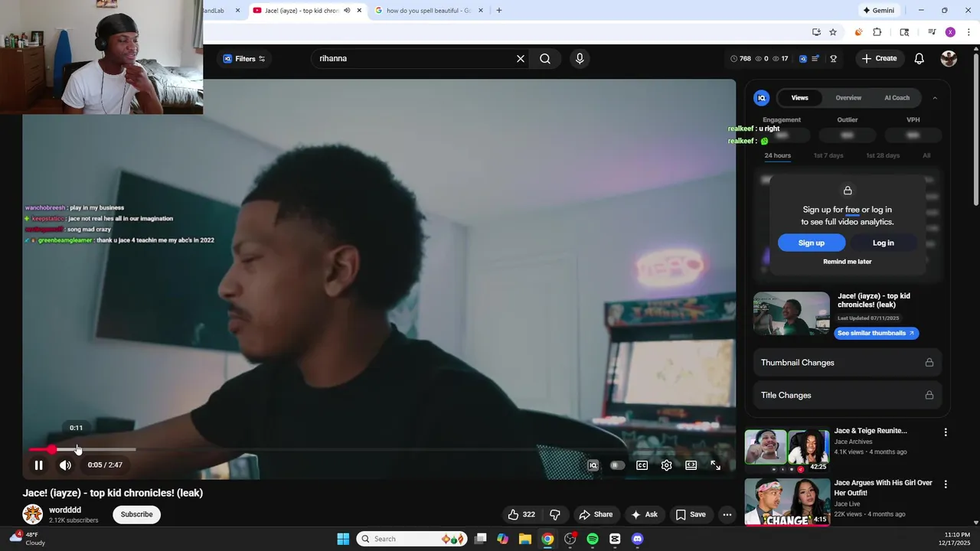The image size is (980, 551).
Task: Select the 1st 28 days range tab
Action: pos(883,155)
